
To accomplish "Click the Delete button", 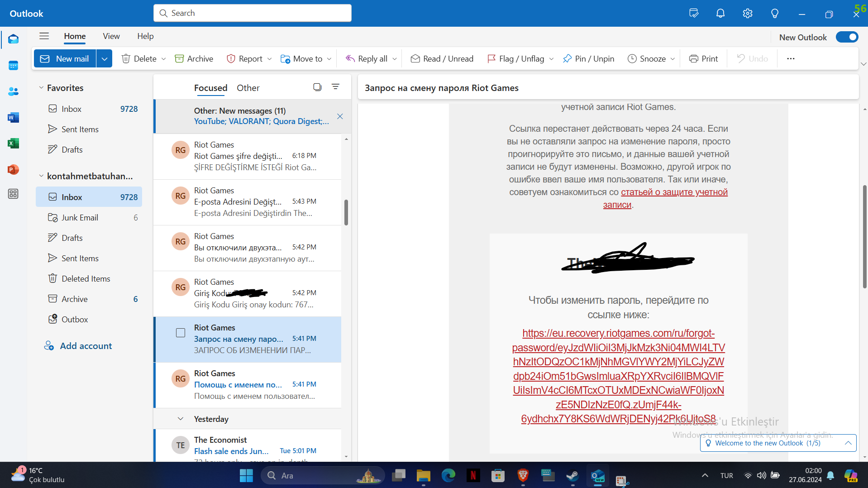I will coord(139,59).
